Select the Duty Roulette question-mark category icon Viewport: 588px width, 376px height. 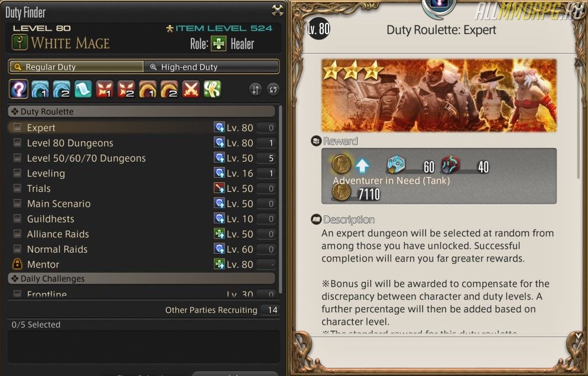point(18,89)
